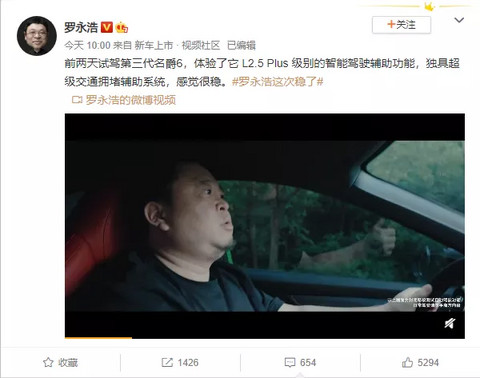Screen dimensions: 480x378
Task: Click the post timestamp 今天 10:00
Action: (87, 45)
